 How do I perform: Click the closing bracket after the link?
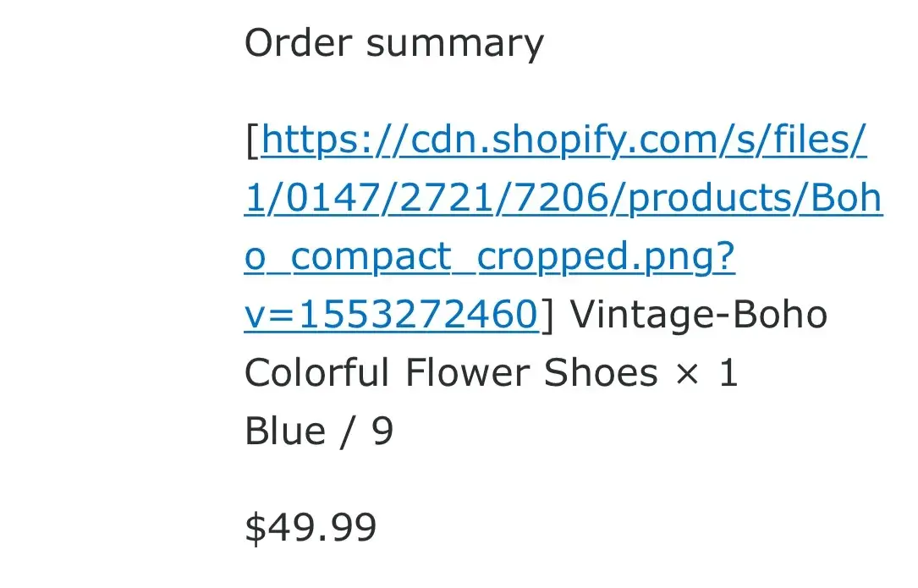click(546, 316)
